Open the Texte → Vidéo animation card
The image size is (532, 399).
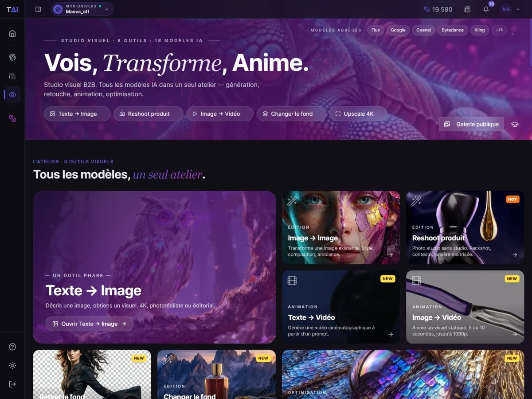tap(341, 307)
